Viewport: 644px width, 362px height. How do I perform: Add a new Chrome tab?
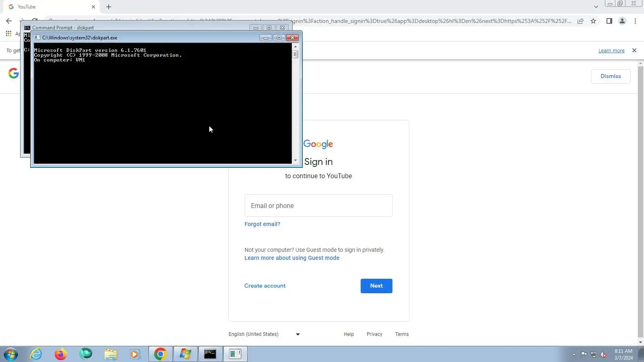point(109,7)
